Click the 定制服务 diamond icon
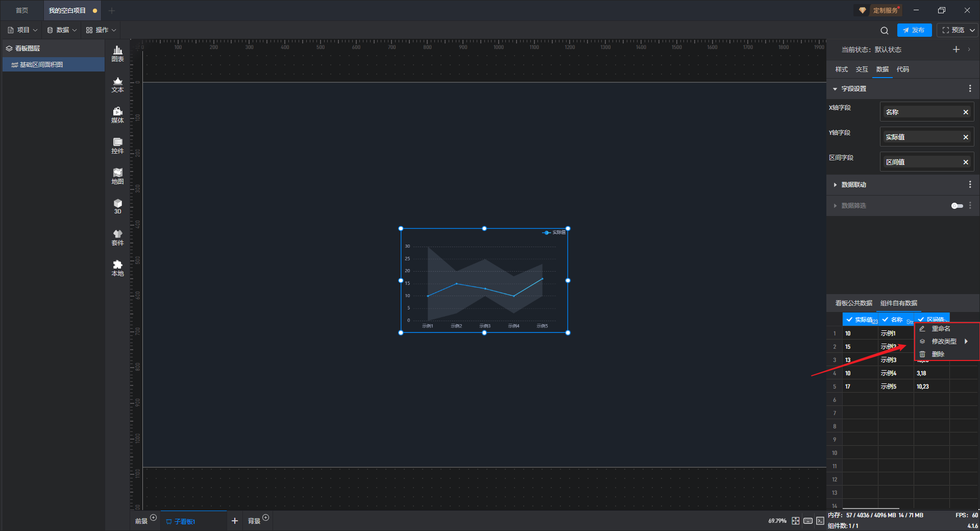 [x=862, y=10]
